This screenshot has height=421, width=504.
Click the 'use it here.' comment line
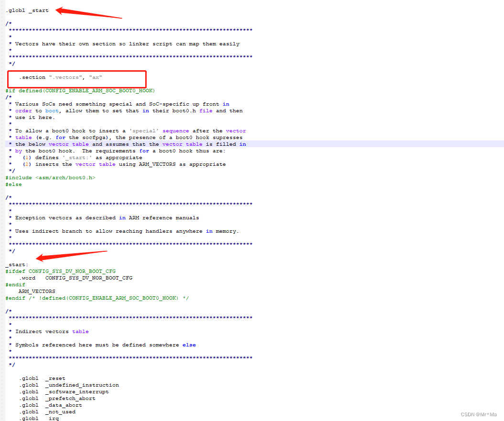[32, 118]
